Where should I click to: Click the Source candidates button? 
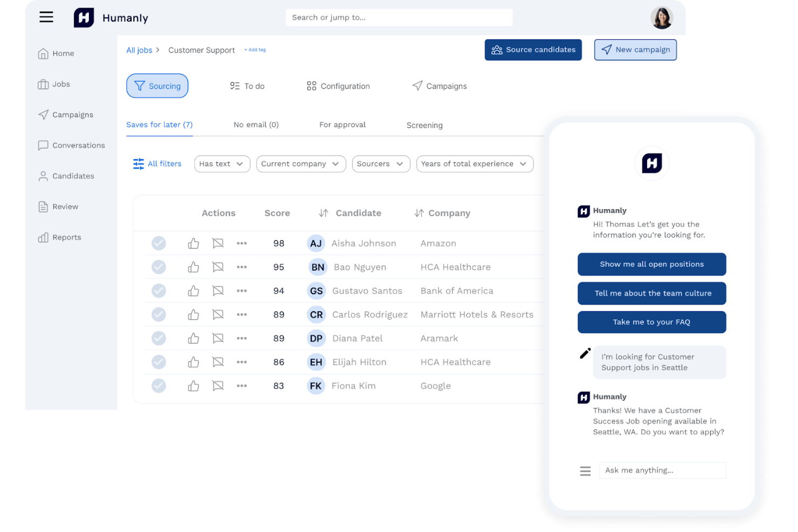[533, 50]
